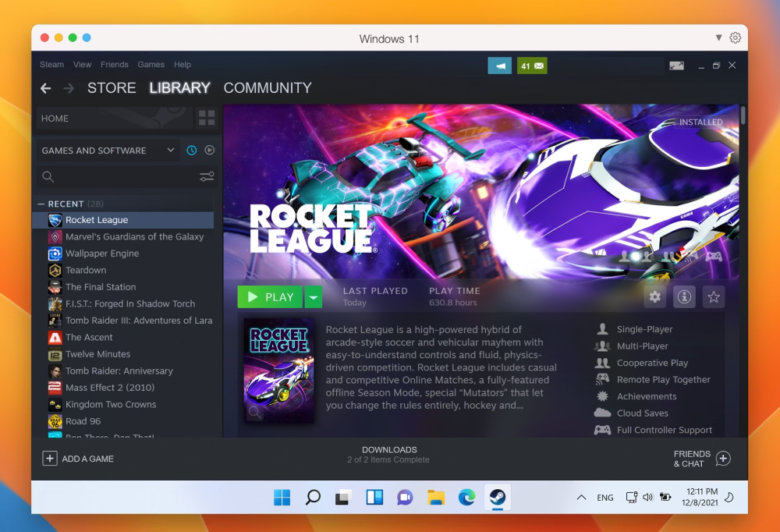Click the Rocket League box art thumbnail
Screen dimensions: 780x532
278,371
